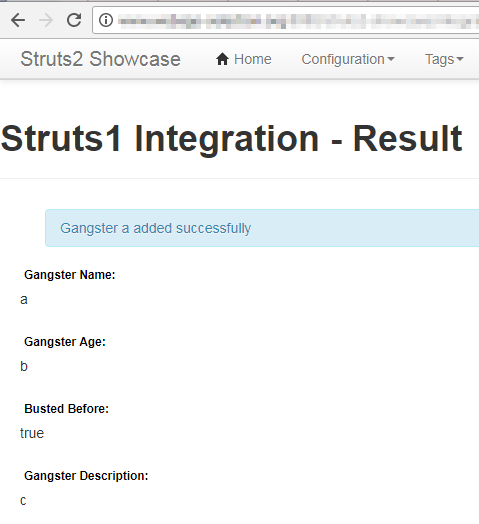
Task: Select the Gangster Name value 'a'
Action: [x=24, y=300]
